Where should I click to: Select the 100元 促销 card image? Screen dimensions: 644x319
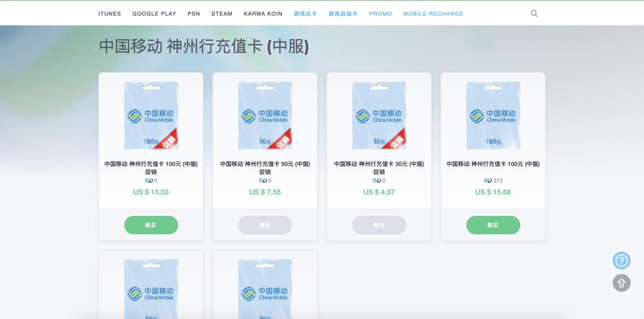[x=151, y=116]
